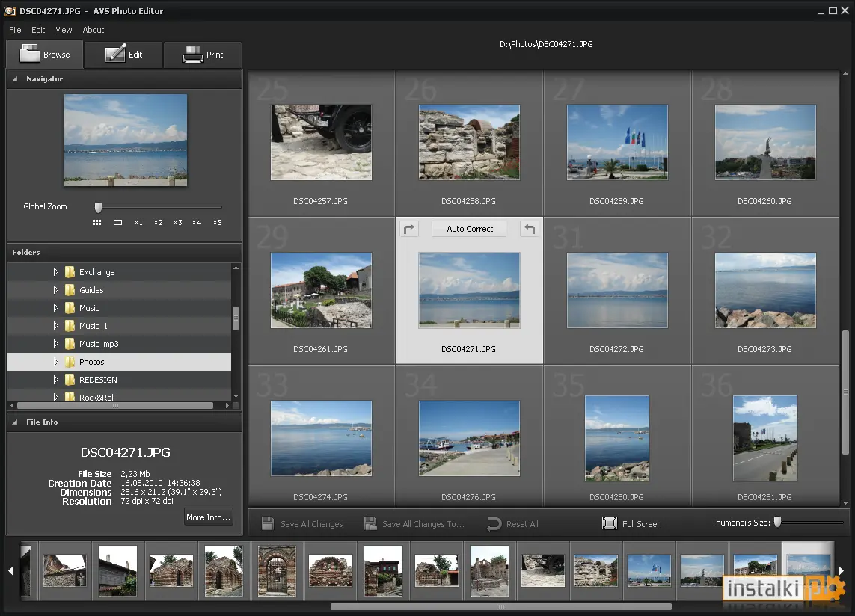Select thumbnail DSC04280.JPG
This screenshot has height=616, width=855.
[617, 438]
